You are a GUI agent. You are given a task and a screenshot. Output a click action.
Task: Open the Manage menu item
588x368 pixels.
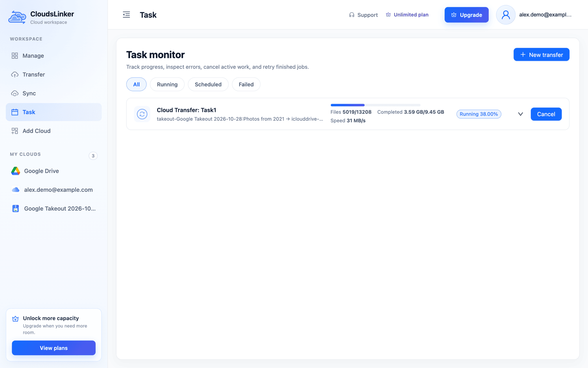point(54,56)
